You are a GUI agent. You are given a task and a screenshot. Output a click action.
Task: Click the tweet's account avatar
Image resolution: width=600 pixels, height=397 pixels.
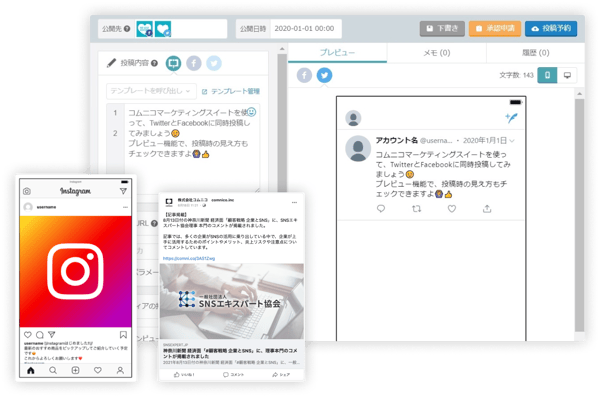tap(358, 148)
